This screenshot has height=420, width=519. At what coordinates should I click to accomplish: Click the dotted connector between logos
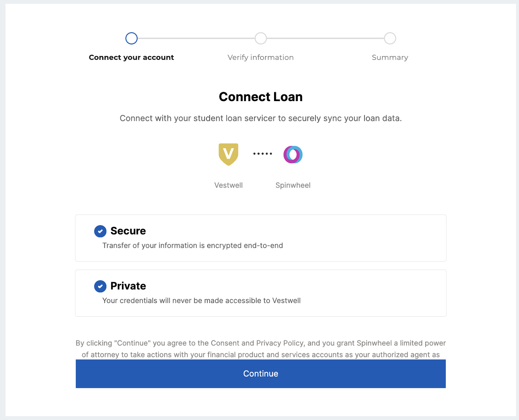(262, 154)
